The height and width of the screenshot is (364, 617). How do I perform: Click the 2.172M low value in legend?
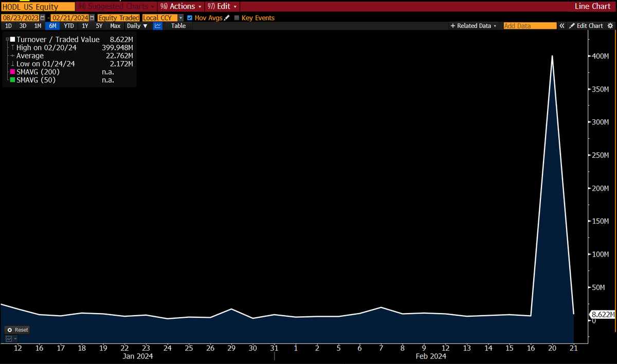coord(121,64)
